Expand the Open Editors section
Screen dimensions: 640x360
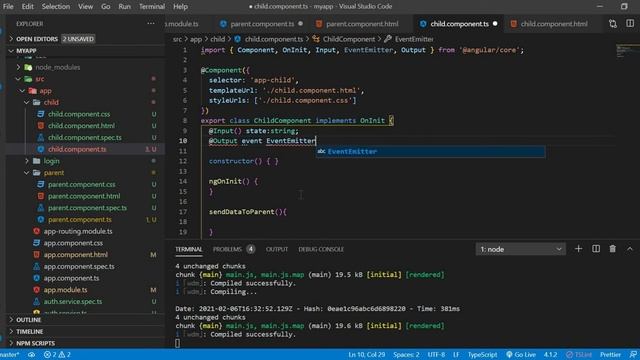[37, 39]
